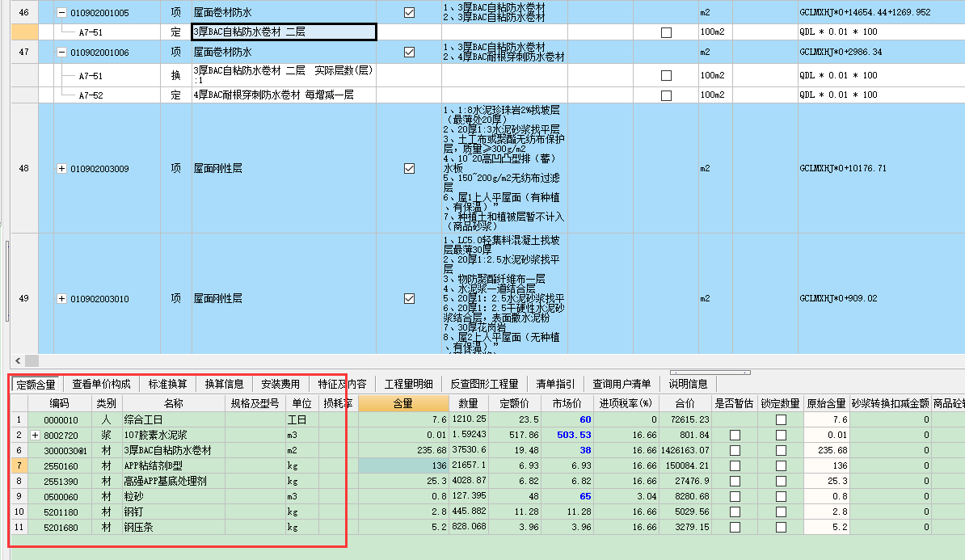The image size is (965, 560).
Task: Uncheck the checkbox in row 010902001006
Action: (x=409, y=53)
